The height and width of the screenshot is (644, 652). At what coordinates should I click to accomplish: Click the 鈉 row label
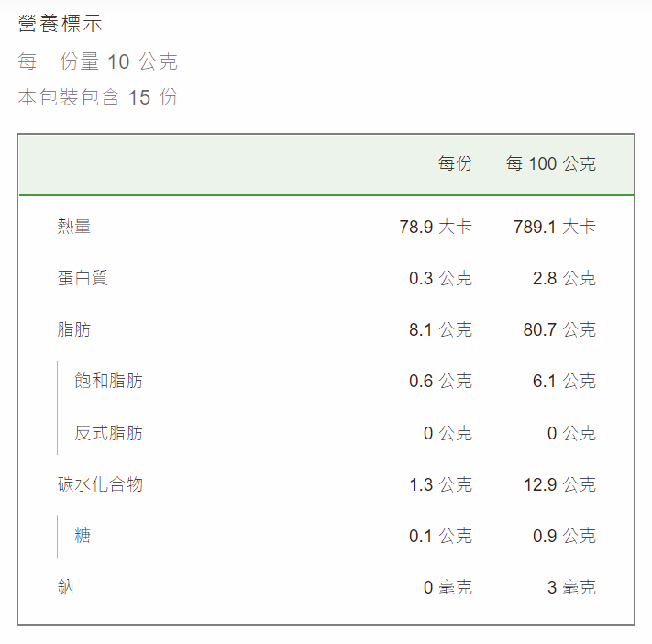65,587
